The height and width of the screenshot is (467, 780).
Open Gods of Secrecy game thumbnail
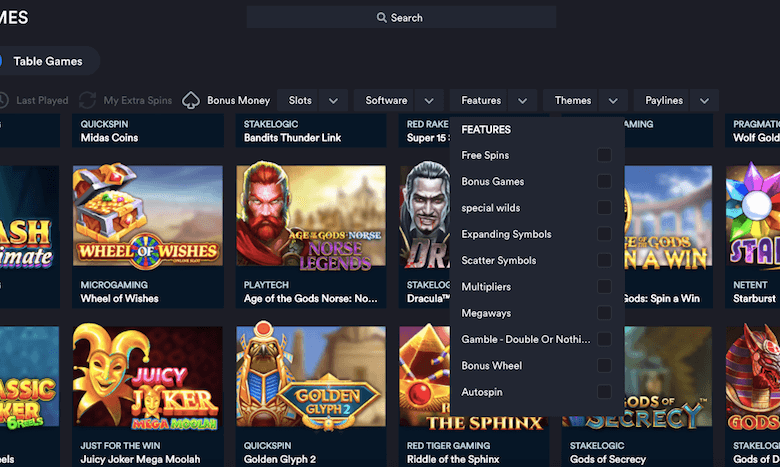click(668, 376)
